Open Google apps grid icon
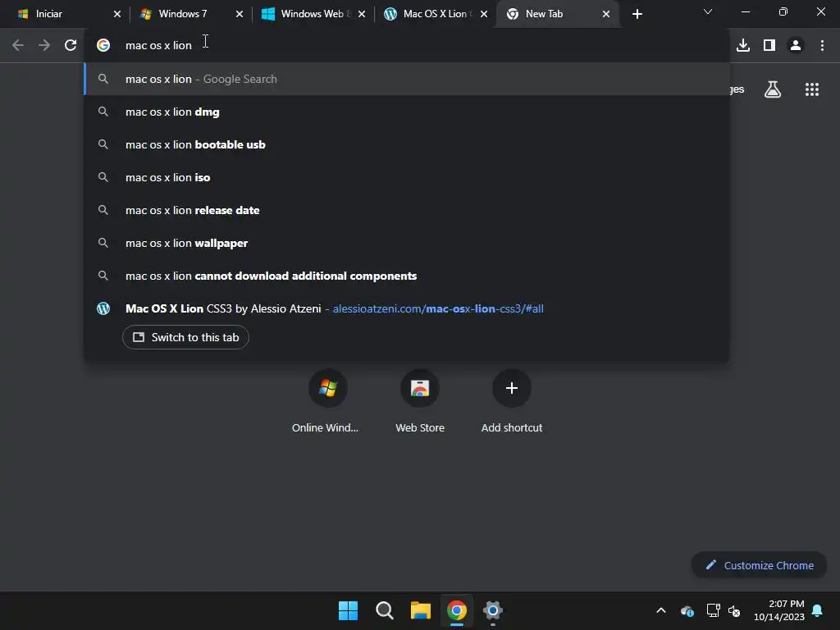 click(812, 89)
